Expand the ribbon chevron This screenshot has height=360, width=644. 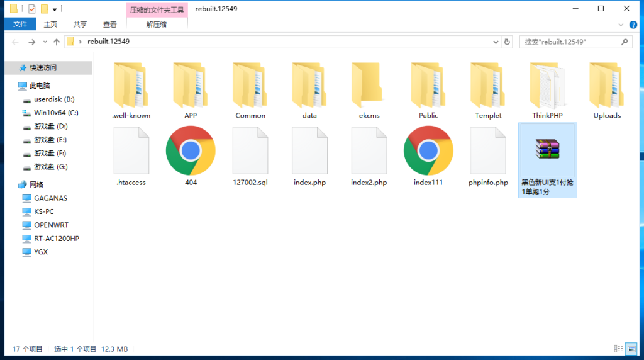point(621,25)
